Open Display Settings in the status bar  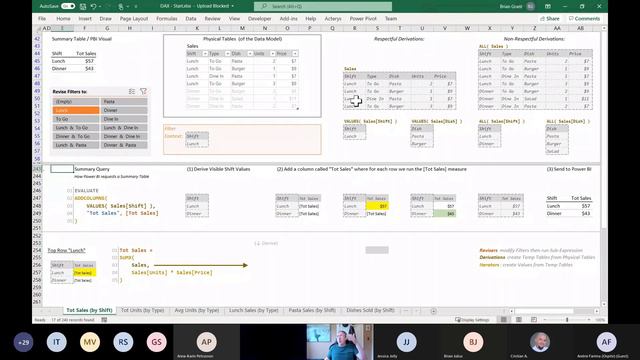tap(472, 320)
